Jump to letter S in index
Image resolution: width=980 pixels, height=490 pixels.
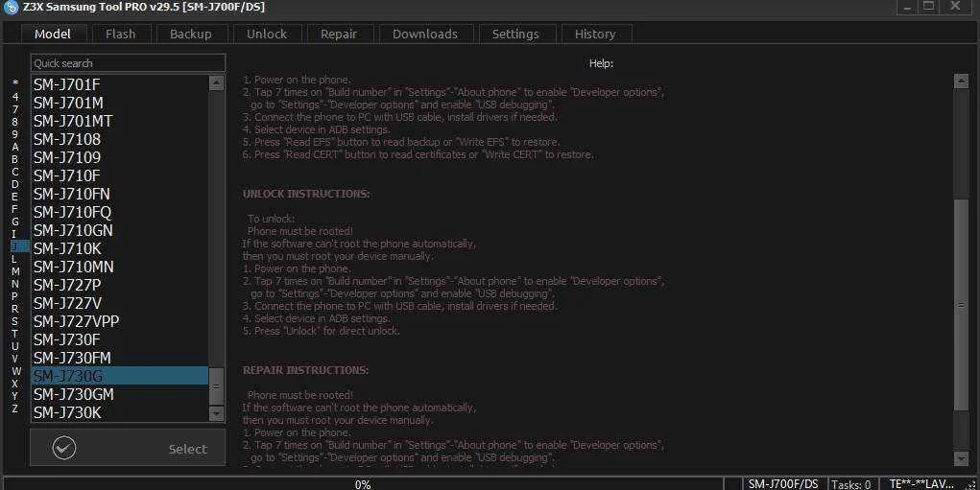click(x=15, y=321)
